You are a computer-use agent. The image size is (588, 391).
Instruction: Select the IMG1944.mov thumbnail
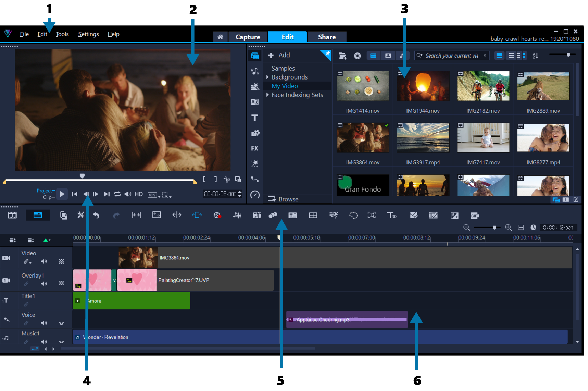pyautogui.click(x=423, y=86)
